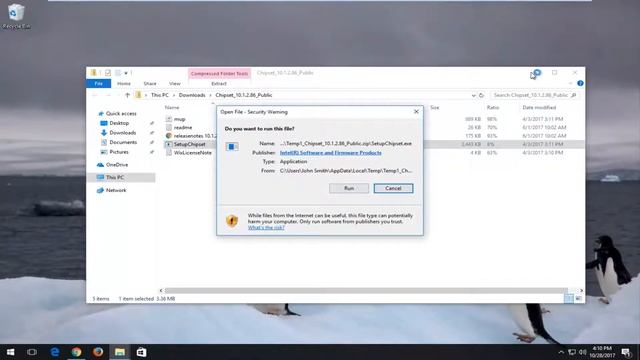
Task: Click the network icon in system tray
Action: click(572, 352)
